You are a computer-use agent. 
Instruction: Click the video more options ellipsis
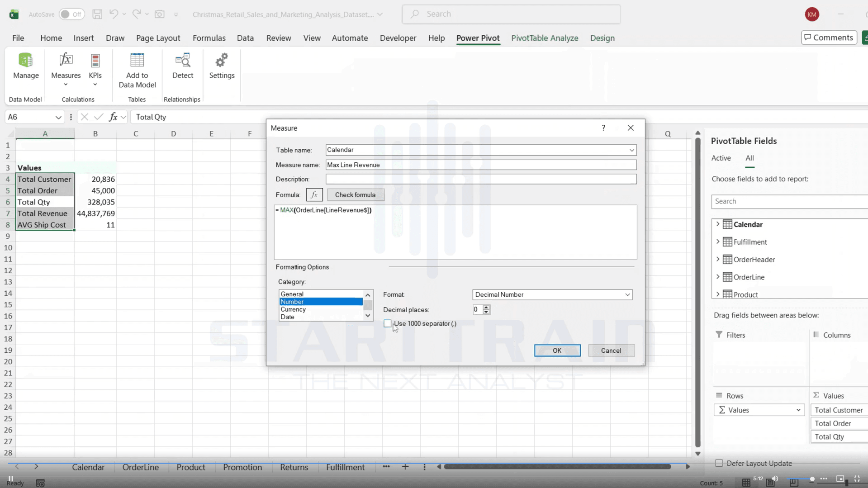(x=824, y=479)
